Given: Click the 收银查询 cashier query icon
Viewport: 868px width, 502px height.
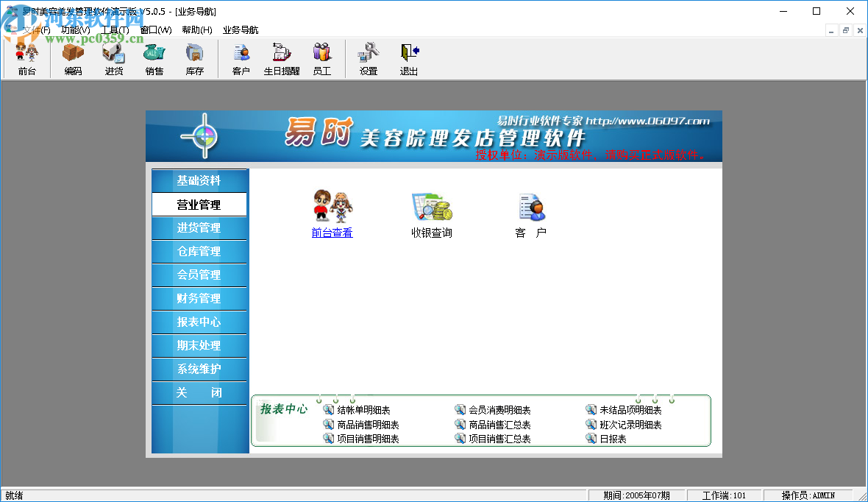Looking at the screenshot, I should point(431,213).
